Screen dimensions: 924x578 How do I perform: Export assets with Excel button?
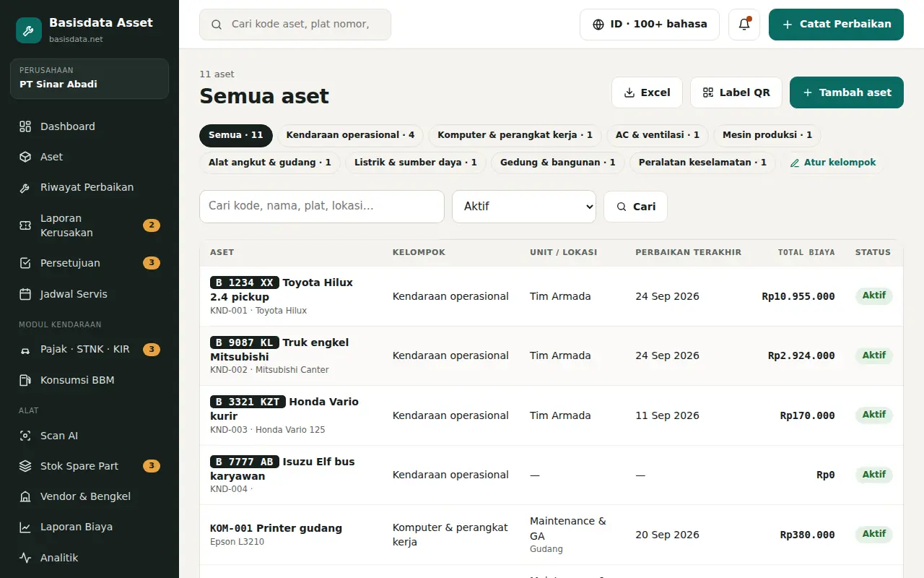point(647,92)
